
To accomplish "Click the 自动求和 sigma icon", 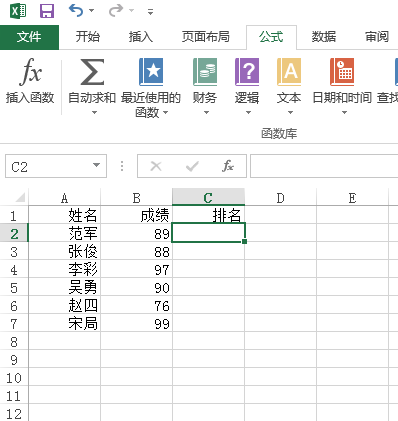I will (x=92, y=72).
